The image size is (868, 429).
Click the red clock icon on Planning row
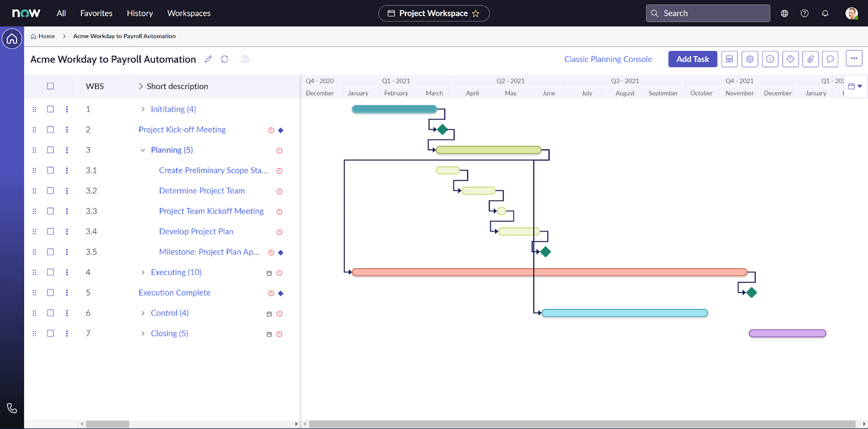point(279,151)
